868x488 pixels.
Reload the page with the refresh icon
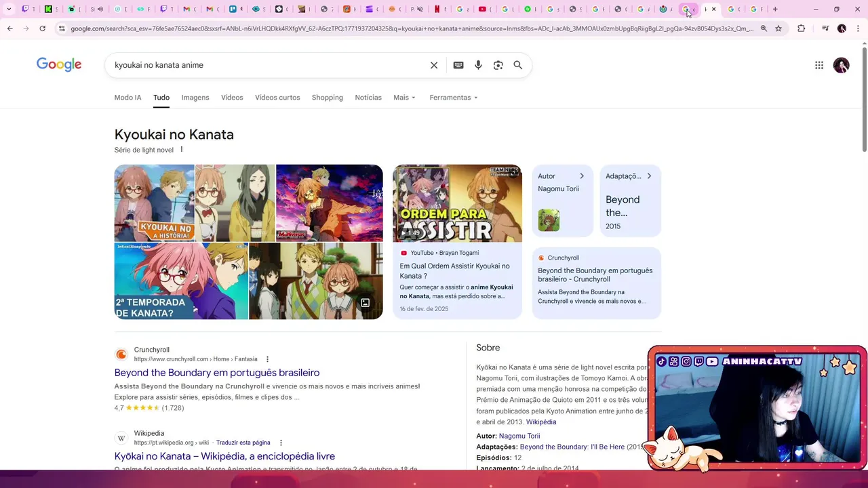click(x=42, y=28)
